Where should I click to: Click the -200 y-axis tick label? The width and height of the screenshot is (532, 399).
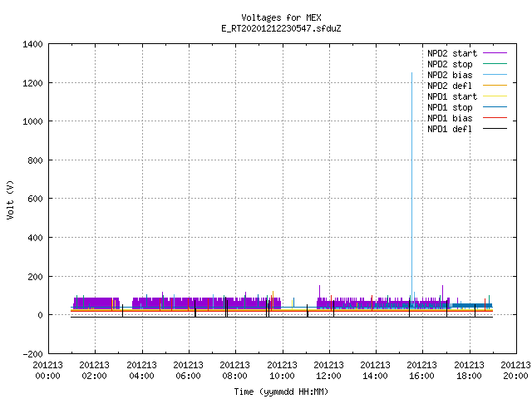click(32, 354)
